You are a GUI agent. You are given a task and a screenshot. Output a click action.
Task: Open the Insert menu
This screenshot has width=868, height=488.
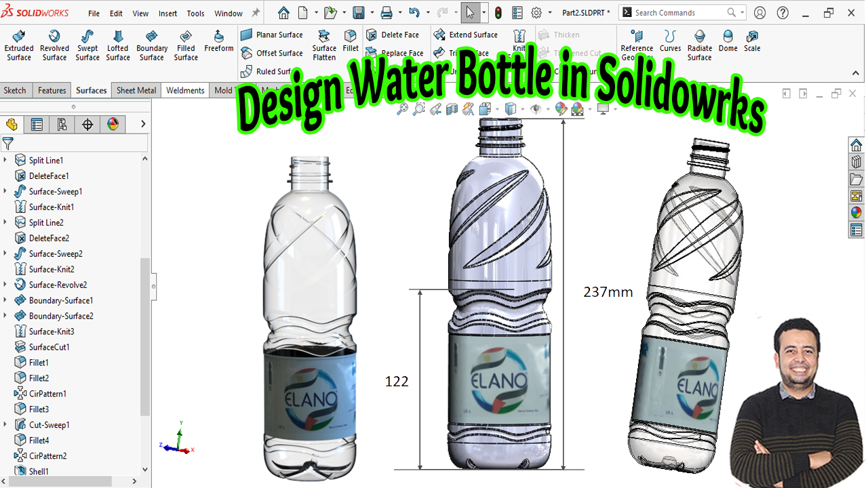[167, 14]
